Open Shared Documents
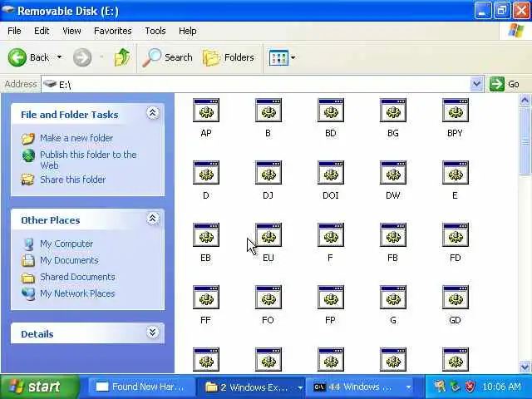The image size is (532, 399). click(77, 277)
